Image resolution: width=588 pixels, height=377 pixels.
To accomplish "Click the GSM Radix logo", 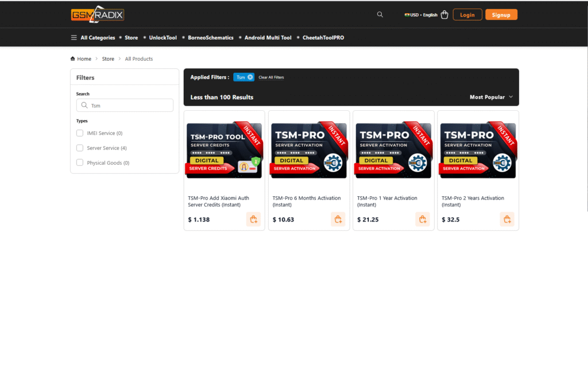I will (98, 15).
